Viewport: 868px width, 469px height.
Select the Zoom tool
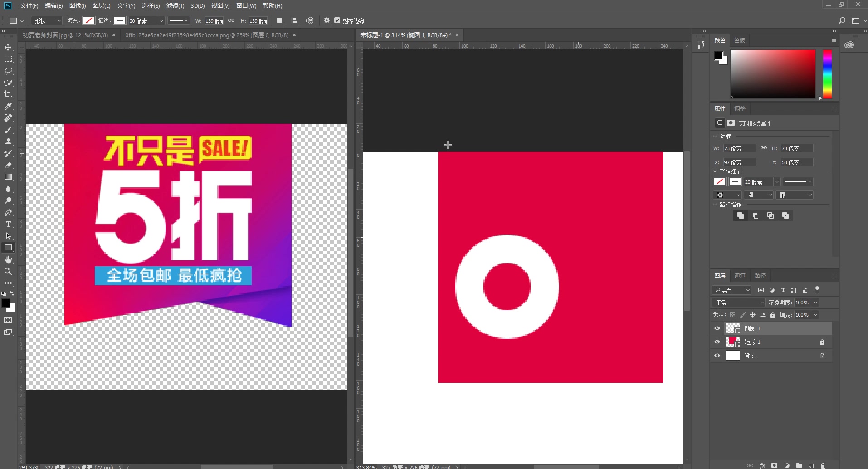click(x=8, y=272)
